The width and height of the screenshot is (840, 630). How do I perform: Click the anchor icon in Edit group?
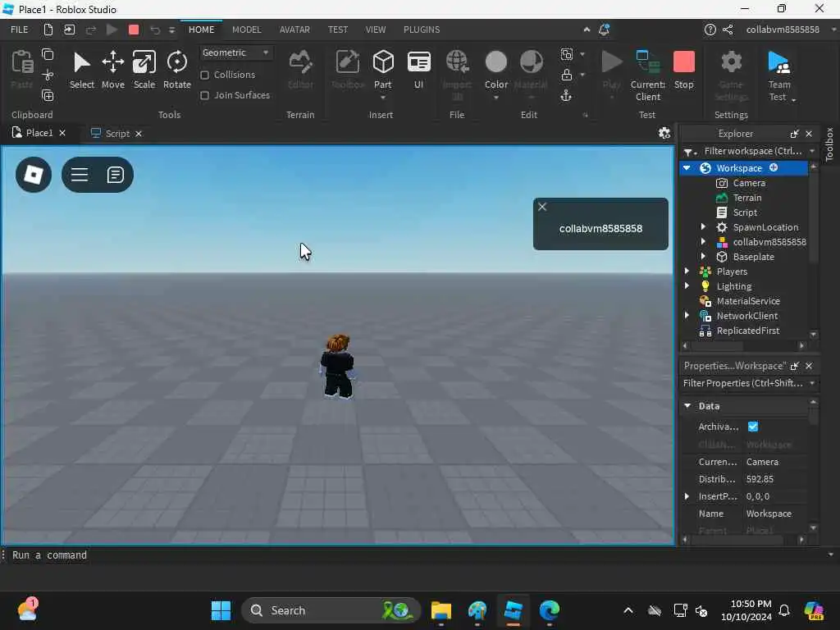pos(566,96)
